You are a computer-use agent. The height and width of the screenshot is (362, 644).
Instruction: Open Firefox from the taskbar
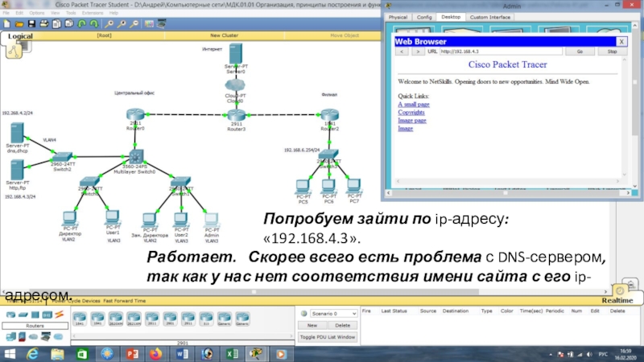pos(155,354)
